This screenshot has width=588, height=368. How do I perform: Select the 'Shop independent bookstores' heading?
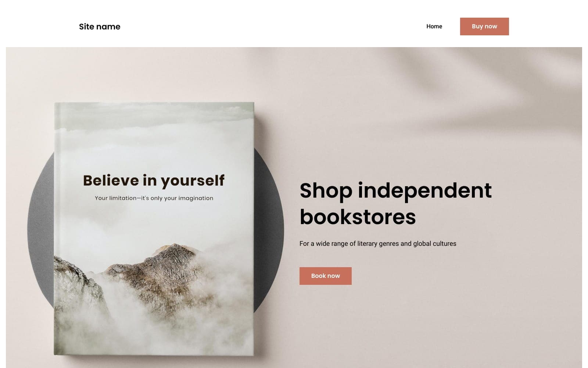tap(395, 204)
